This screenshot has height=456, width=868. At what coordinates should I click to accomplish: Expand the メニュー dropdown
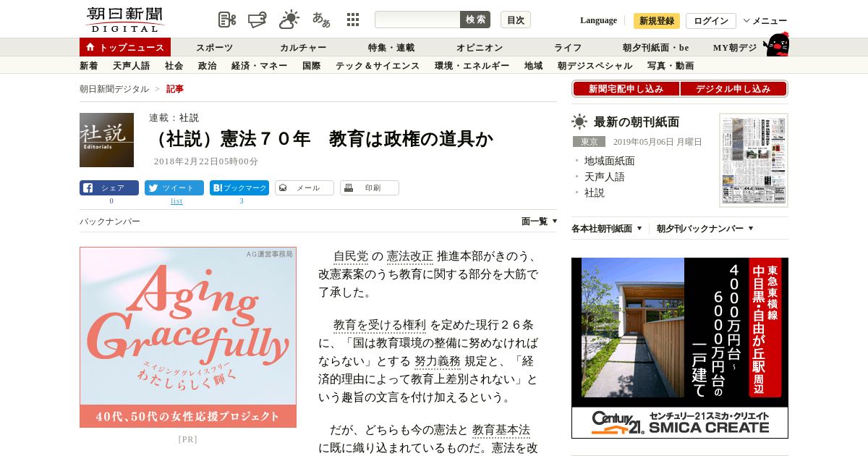pyautogui.click(x=765, y=21)
